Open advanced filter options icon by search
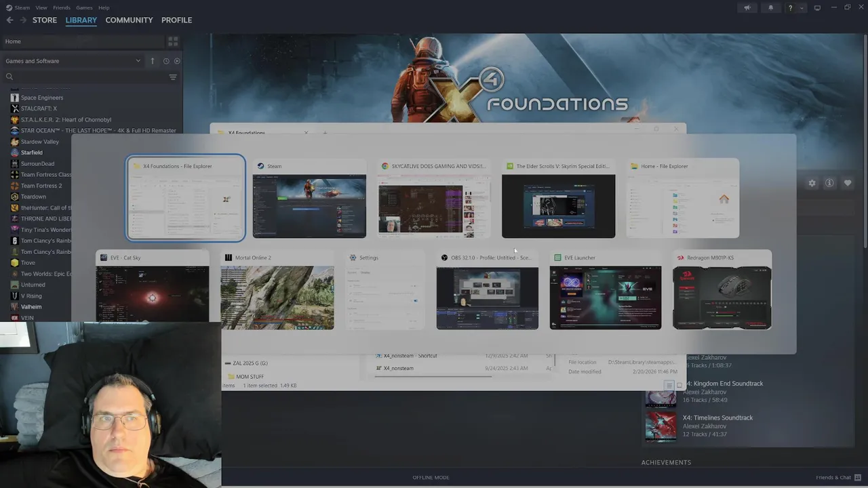This screenshot has height=488, width=868. point(173,77)
